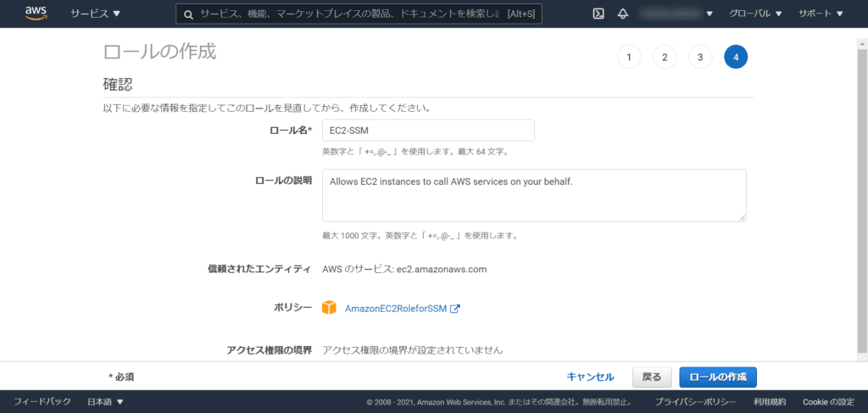Open the CloudShell terminal icon
868x413 pixels.
click(x=598, y=14)
